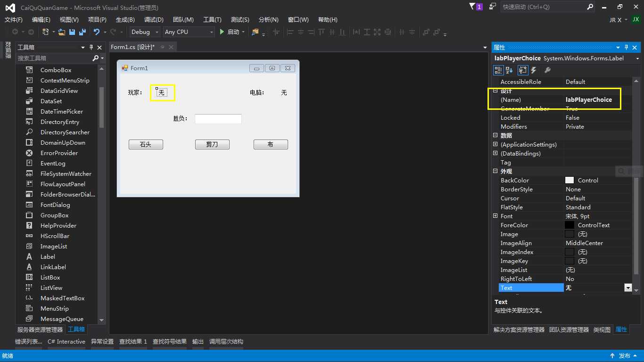Select the GroupBox control in toolbox
Viewport: 644px width, 362px height.
point(54,215)
